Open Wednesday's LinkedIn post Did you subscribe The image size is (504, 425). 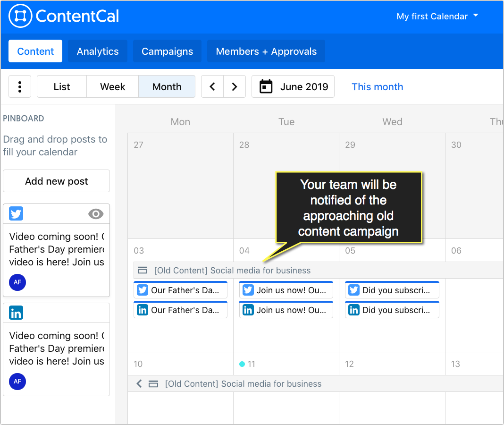pos(392,310)
